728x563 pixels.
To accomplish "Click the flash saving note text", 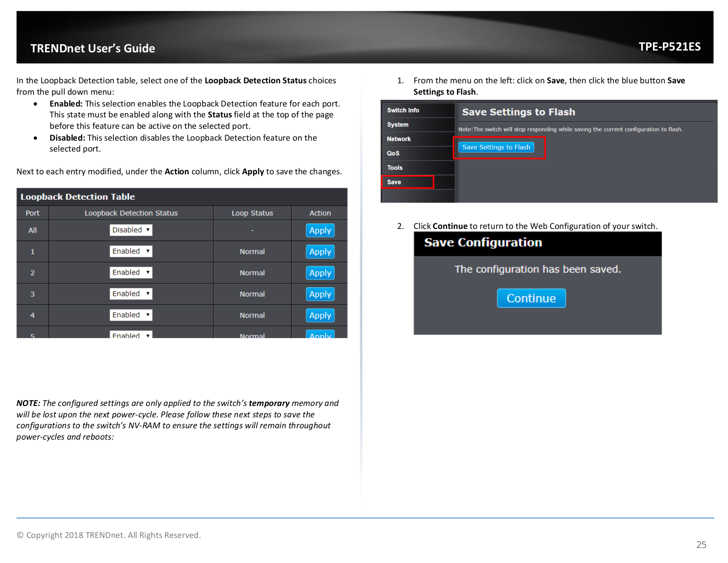I will point(571,129).
